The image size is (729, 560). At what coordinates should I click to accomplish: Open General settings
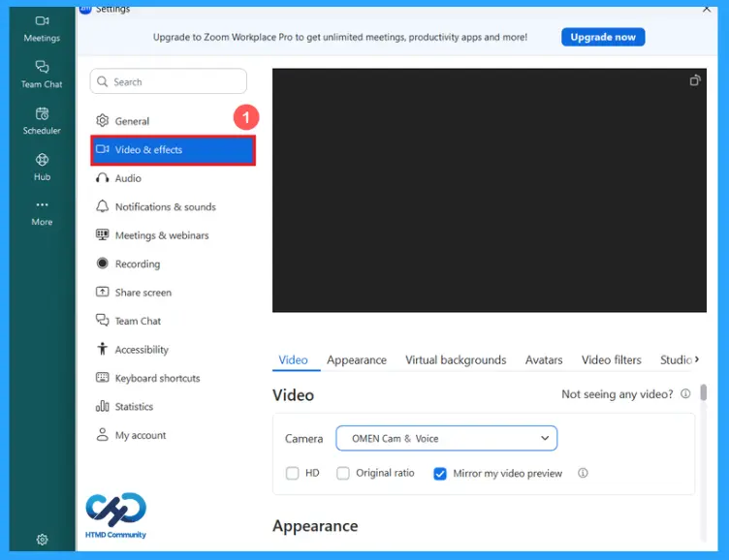(x=173, y=121)
